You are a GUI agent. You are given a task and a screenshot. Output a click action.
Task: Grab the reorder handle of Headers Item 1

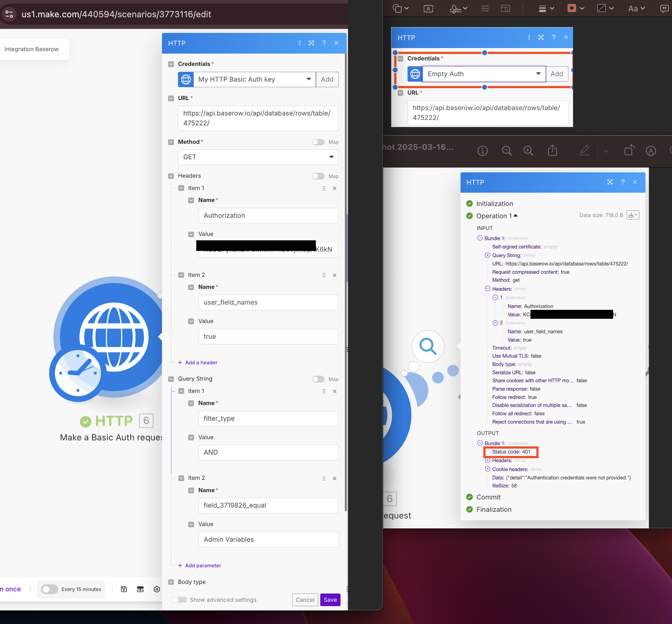click(x=324, y=188)
